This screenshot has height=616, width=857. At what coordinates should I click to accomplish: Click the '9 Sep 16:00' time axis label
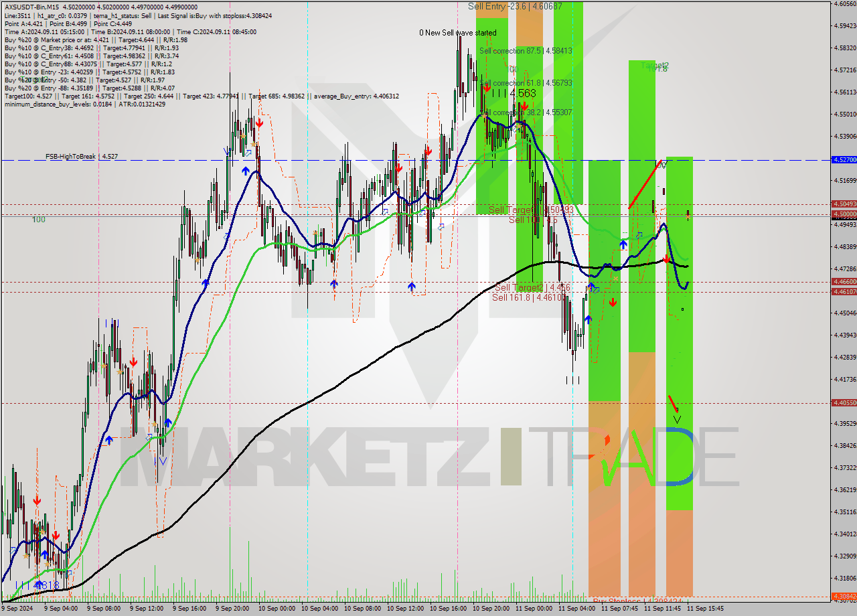tap(189, 609)
